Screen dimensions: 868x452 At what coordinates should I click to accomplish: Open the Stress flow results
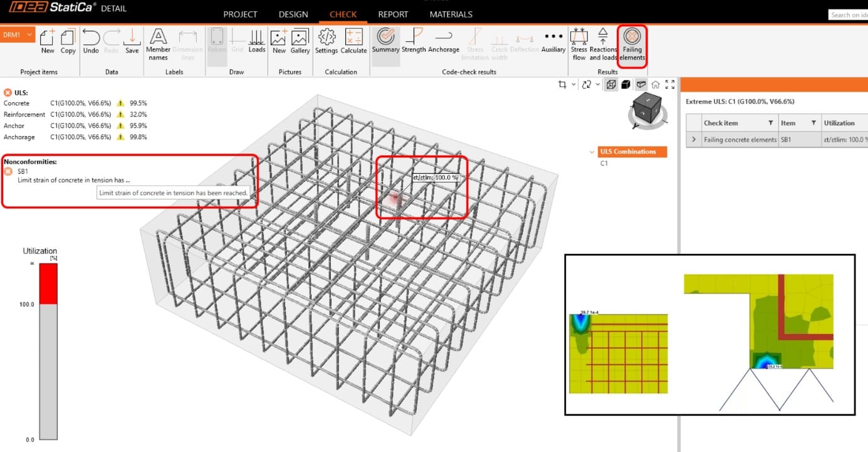point(578,45)
